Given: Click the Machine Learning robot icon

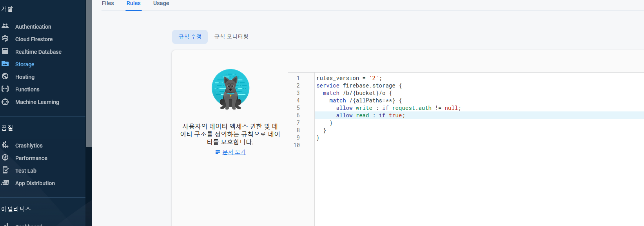Looking at the screenshot, I should pos(5,101).
